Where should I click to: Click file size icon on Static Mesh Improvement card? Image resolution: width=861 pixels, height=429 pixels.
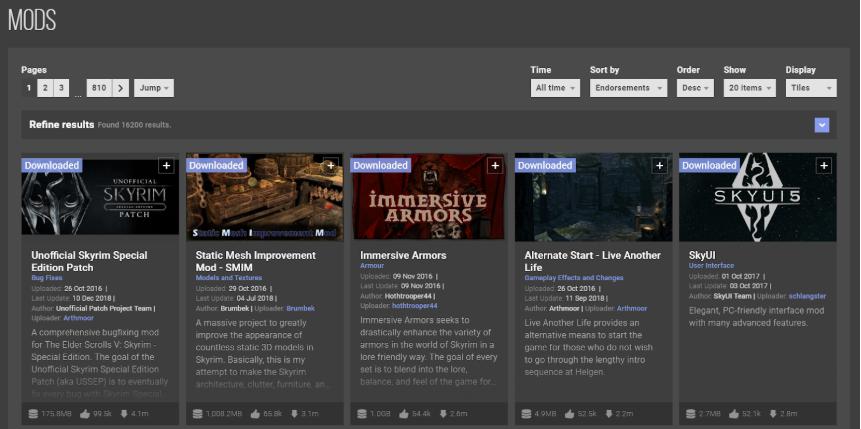point(198,414)
